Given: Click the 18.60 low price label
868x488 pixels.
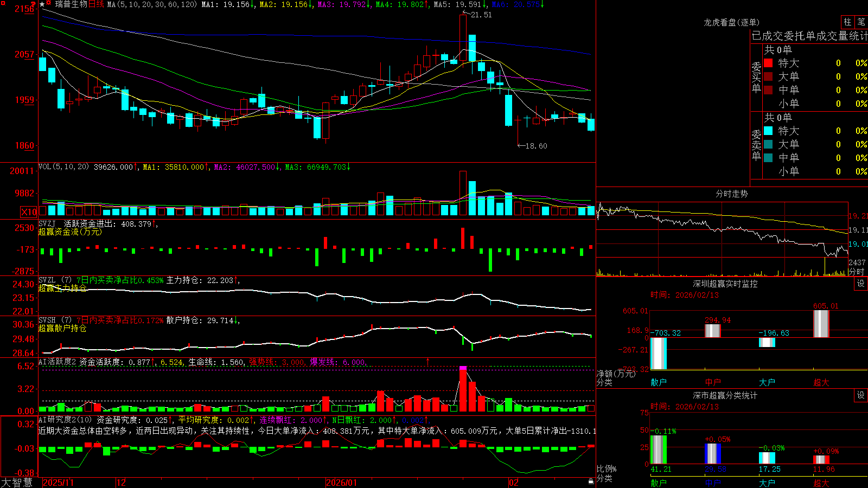Looking at the screenshot, I should [x=537, y=146].
